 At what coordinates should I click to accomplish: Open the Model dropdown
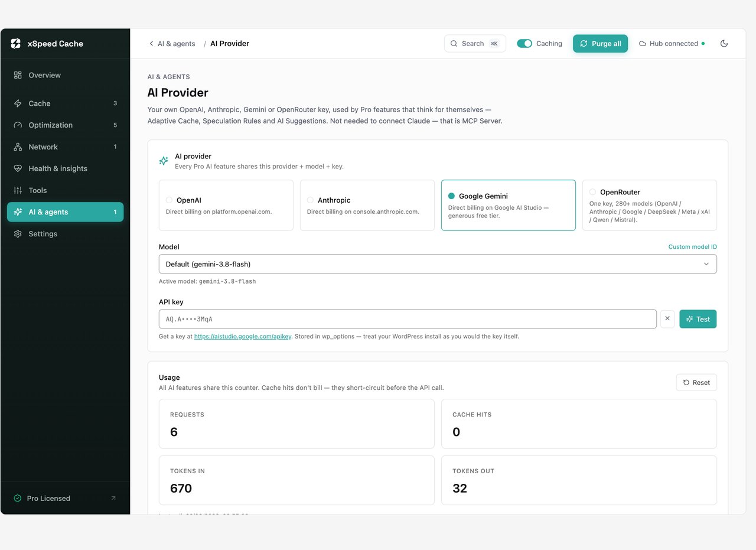pos(438,264)
